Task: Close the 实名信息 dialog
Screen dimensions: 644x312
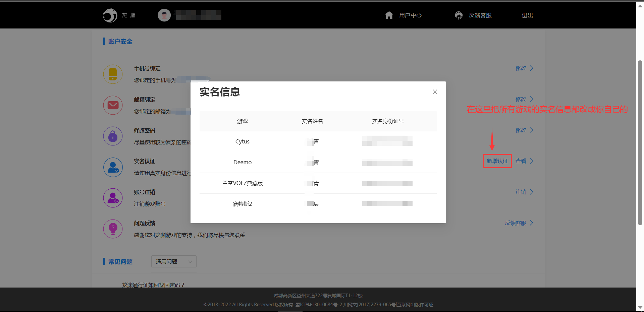Action: click(x=435, y=92)
